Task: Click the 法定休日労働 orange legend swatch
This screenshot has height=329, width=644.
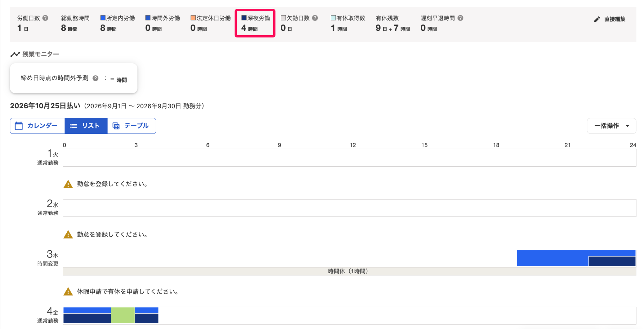Action: (193, 18)
